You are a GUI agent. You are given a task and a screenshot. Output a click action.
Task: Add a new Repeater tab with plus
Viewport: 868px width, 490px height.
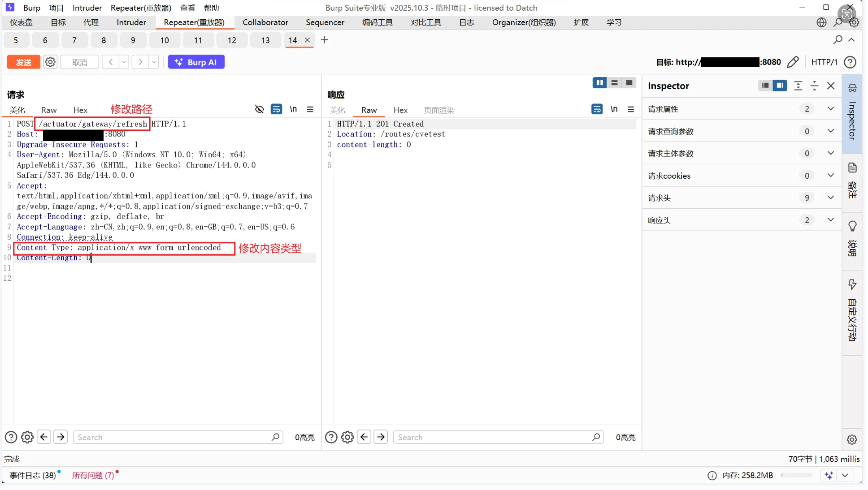click(x=325, y=40)
